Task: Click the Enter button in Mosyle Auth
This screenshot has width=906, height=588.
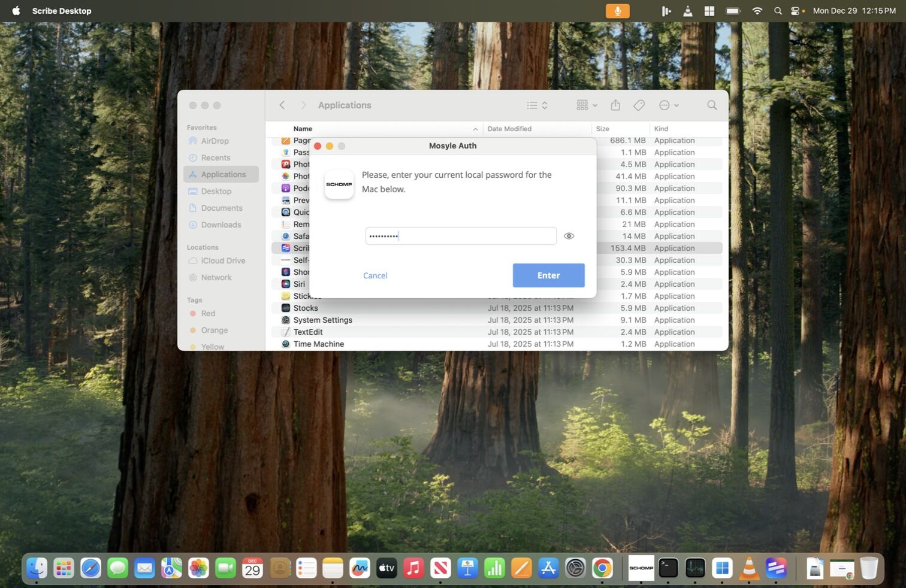Action: coord(548,275)
